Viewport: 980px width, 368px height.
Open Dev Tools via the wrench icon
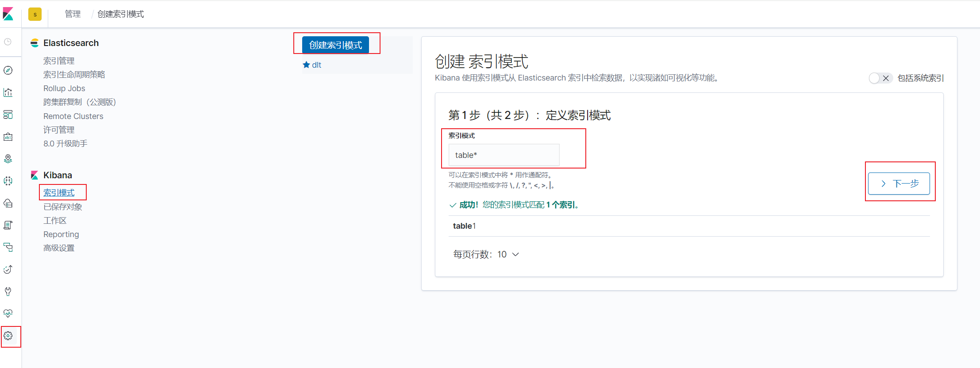pyautogui.click(x=8, y=291)
